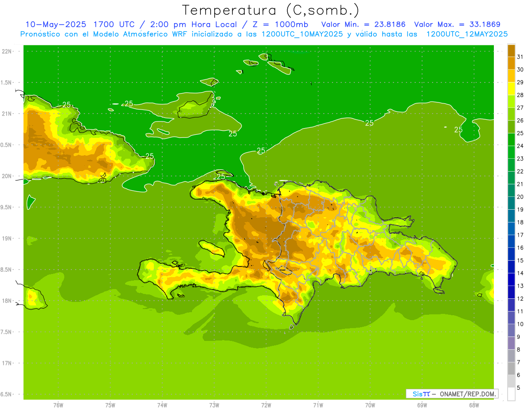
Task: Click the color bar number 18
Action: tap(520, 222)
